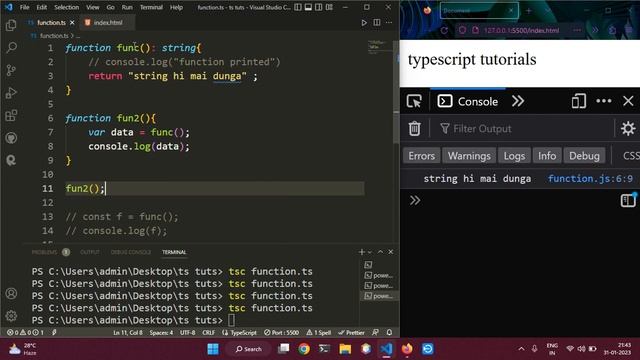Click the 1 Spell status item
Image resolution: width=640 pixels, height=360 pixels.
coord(318,333)
